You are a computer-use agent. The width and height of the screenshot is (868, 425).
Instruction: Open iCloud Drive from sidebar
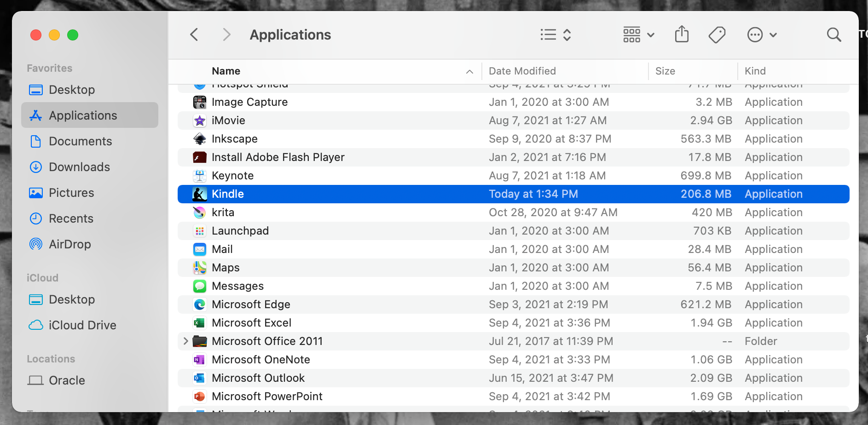82,325
